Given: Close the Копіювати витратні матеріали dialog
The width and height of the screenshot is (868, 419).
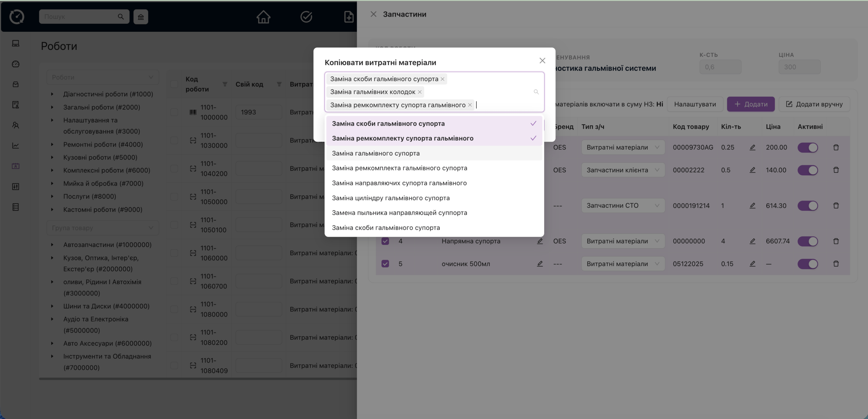Looking at the screenshot, I should 542,61.
